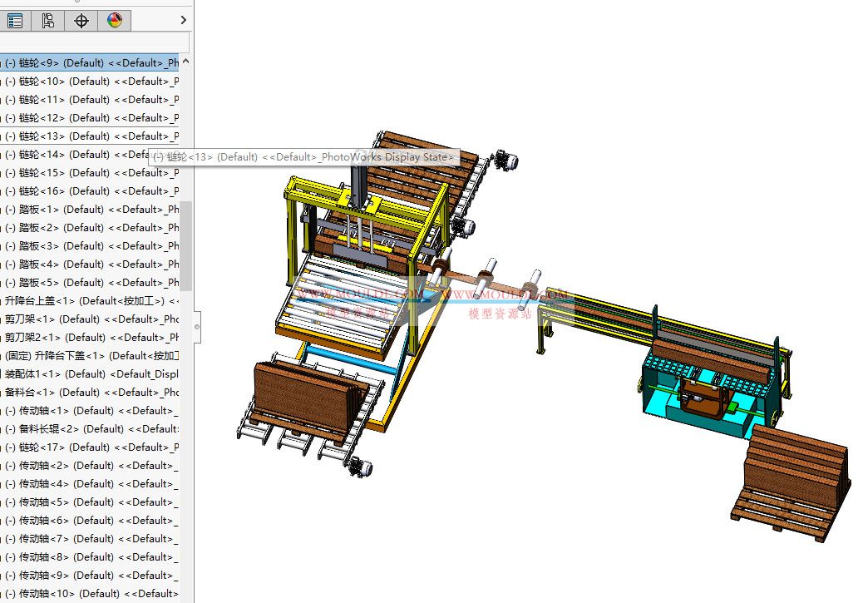Open the DisplayManager color wheel icon

(x=114, y=20)
